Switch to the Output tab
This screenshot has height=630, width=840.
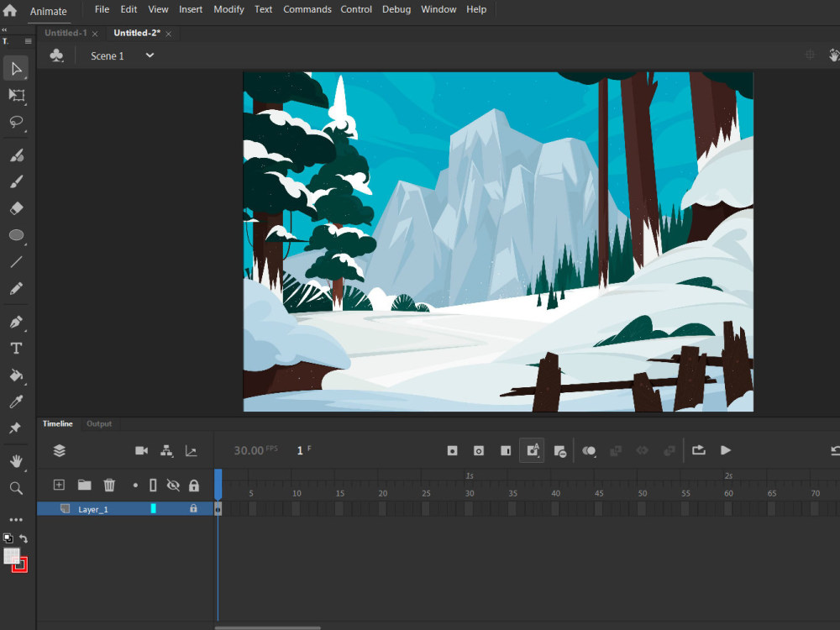pyautogui.click(x=99, y=423)
